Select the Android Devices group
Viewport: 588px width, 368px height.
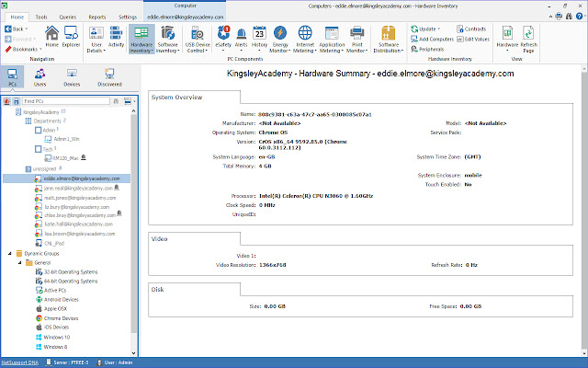pyautogui.click(x=57, y=299)
